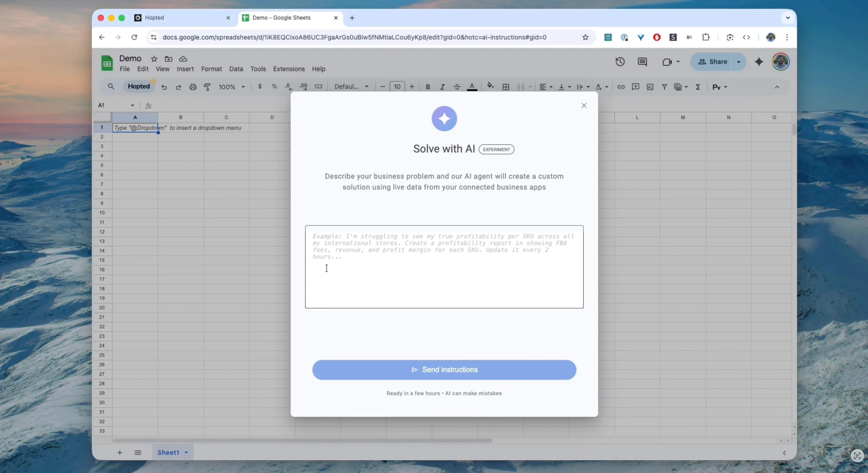Image resolution: width=868 pixels, height=473 pixels.
Task: Open version history clock icon
Action: click(620, 62)
